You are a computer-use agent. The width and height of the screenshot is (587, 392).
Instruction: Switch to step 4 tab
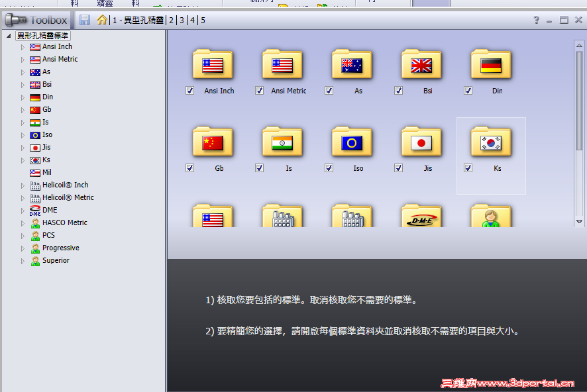tap(192, 21)
